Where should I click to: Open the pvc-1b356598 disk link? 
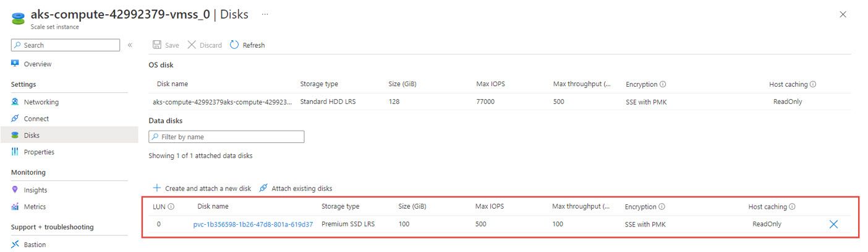[253, 224]
